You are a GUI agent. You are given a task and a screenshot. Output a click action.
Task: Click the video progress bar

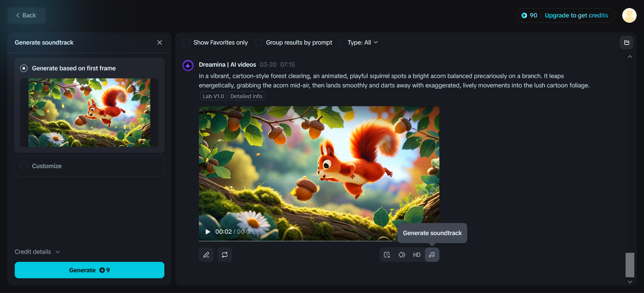(x=319, y=240)
